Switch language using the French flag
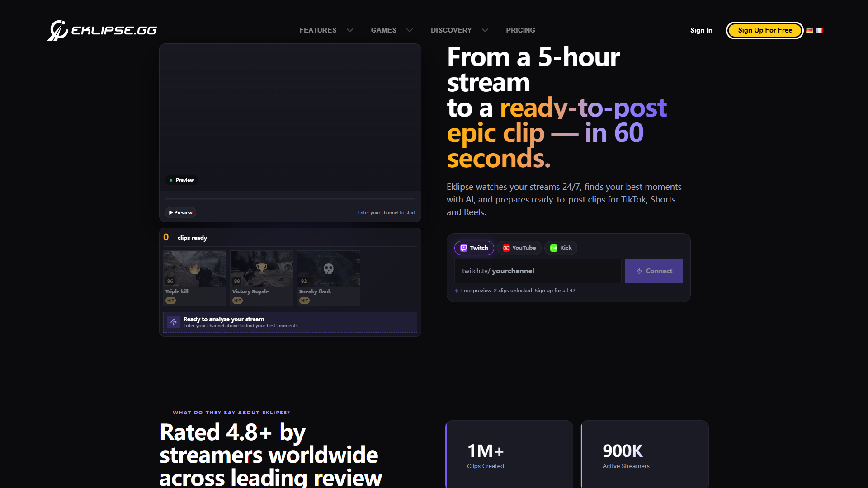The image size is (868, 488). [x=819, y=30]
